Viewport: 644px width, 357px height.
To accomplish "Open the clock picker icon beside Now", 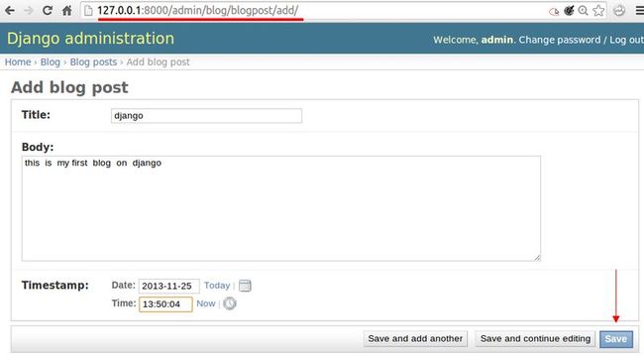I will pos(230,303).
